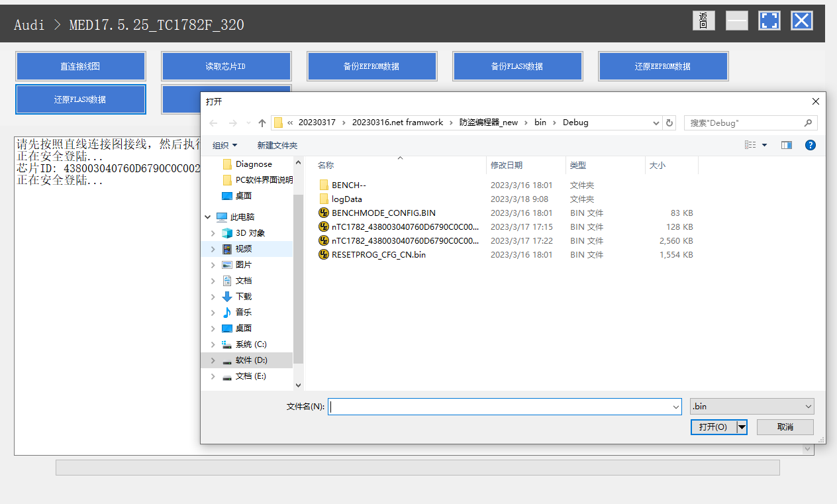Click the back arrow in file dialog
Image resolution: width=837 pixels, height=504 pixels.
[x=213, y=123]
